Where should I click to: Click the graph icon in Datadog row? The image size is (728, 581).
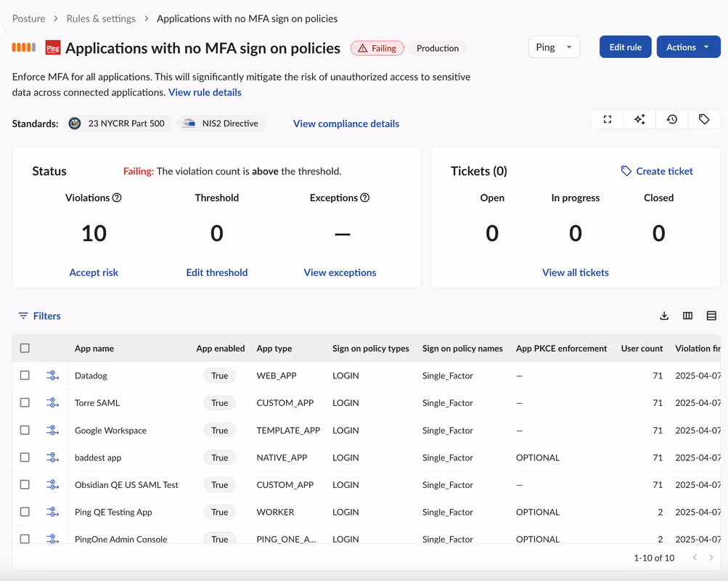tap(52, 375)
